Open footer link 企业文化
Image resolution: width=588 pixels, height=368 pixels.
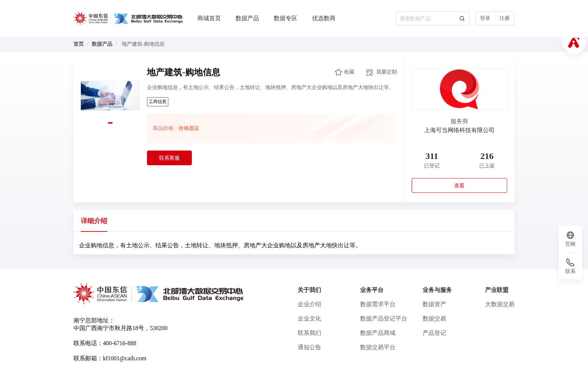pyautogui.click(x=309, y=319)
